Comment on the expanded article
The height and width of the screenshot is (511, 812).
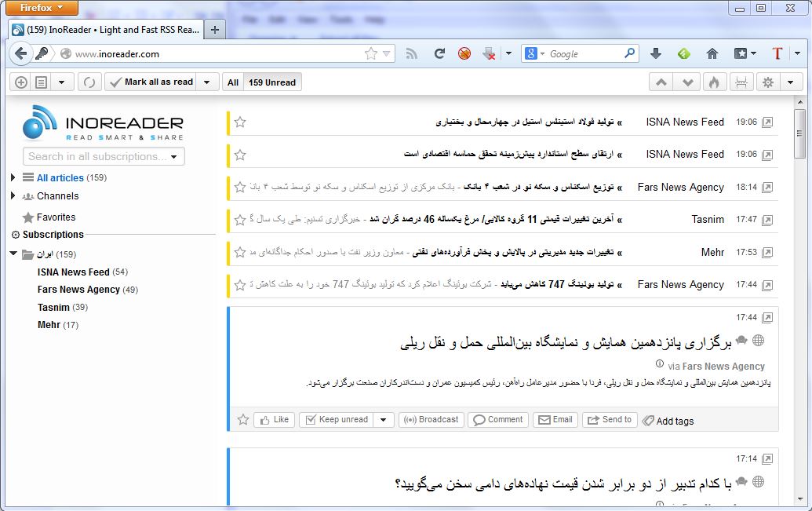[498, 420]
